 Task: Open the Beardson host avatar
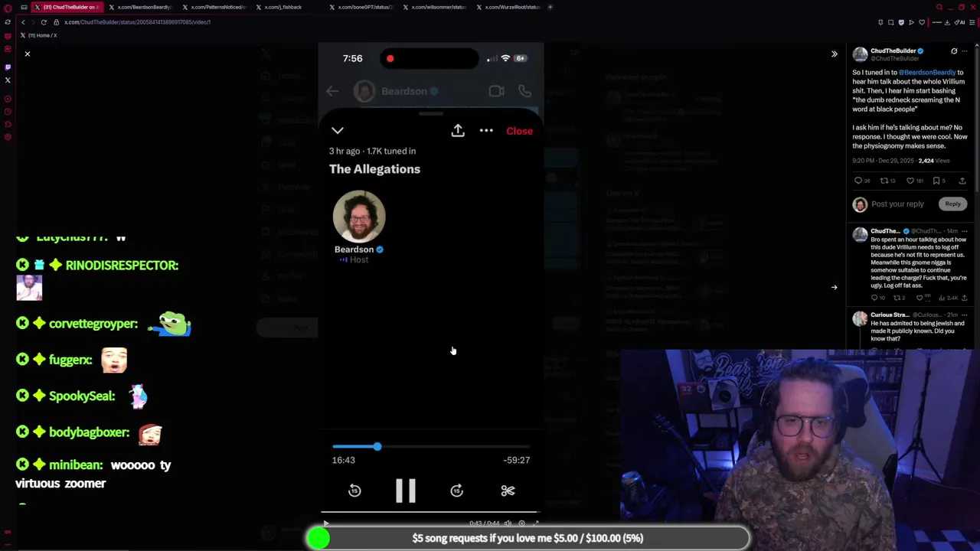[359, 217]
